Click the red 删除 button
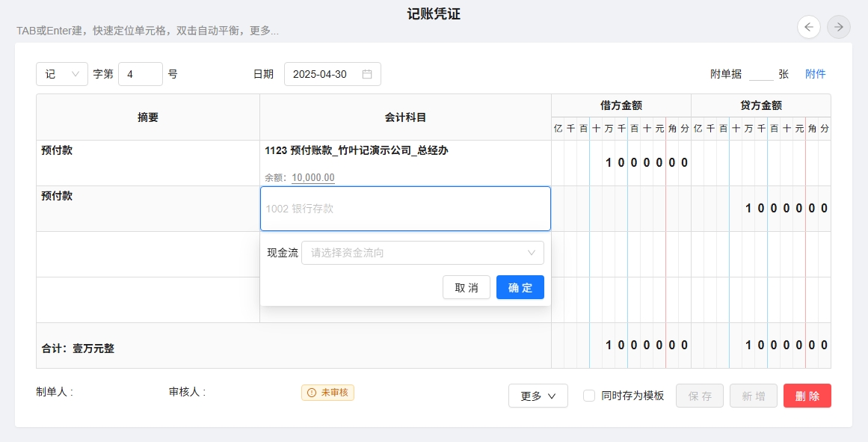This screenshot has height=442, width=868. (x=807, y=396)
